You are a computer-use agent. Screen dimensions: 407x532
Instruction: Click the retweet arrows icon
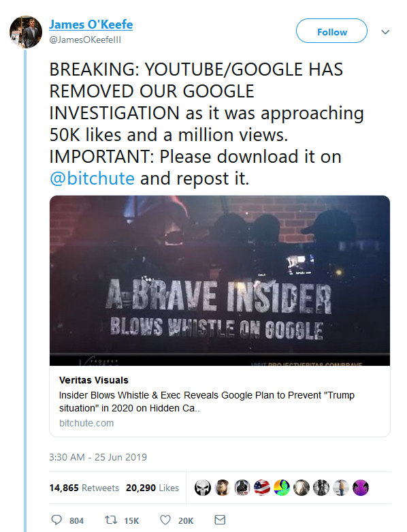[111, 520]
